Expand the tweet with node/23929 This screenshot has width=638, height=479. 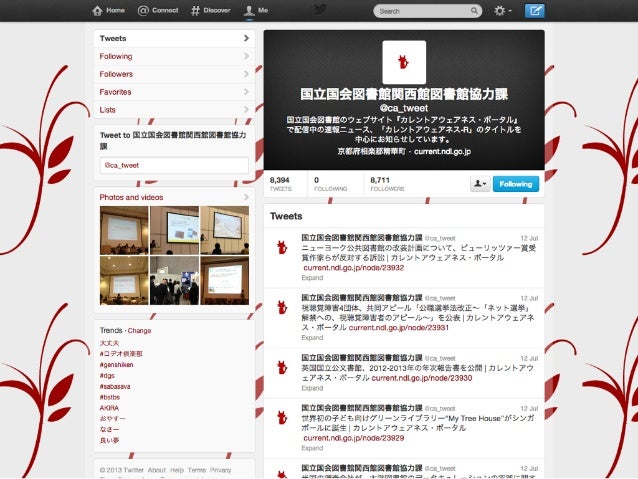pos(312,448)
